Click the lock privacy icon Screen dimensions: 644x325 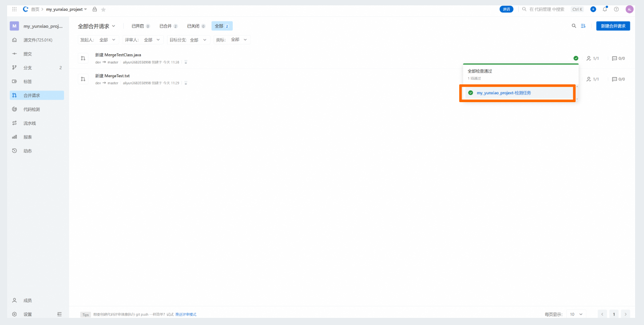tap(95, 9)
